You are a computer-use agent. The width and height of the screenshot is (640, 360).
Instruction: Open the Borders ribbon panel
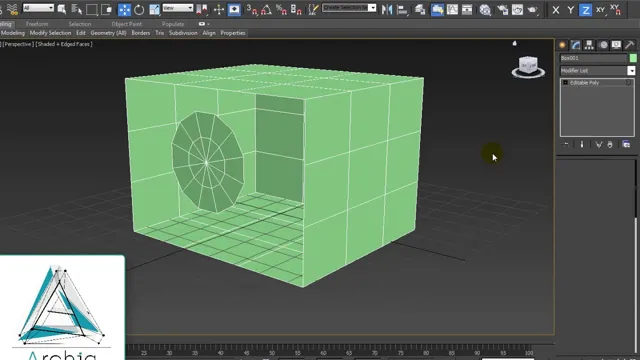[141, 33]
